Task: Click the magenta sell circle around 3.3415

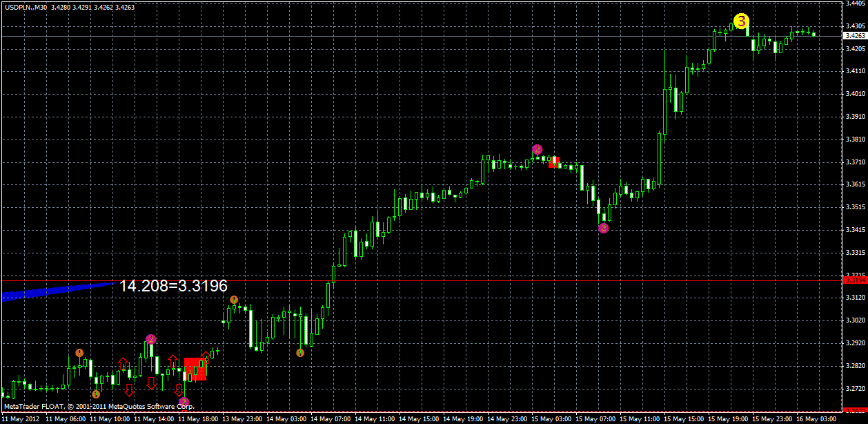Action: (x=604, y=227)
